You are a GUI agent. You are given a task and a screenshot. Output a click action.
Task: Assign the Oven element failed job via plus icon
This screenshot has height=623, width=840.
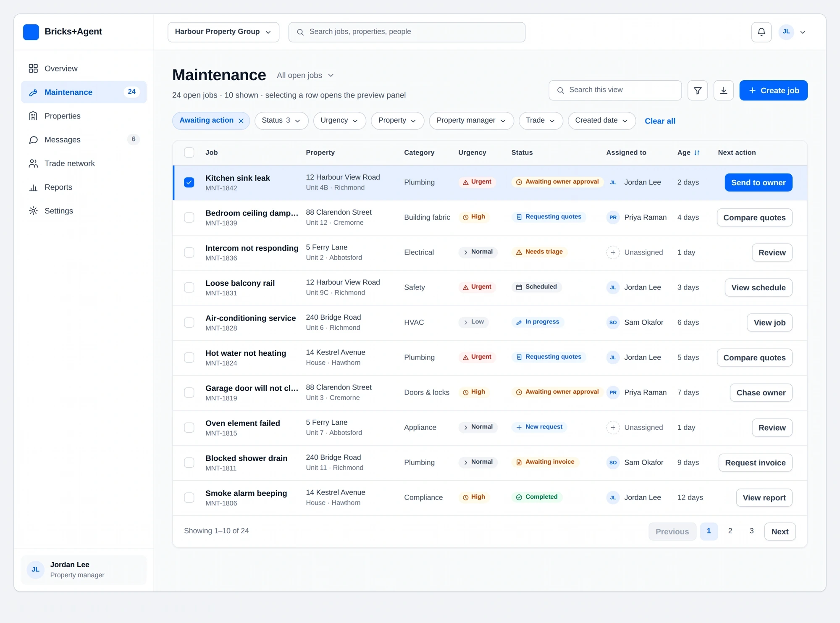click(x=613, y=428)
